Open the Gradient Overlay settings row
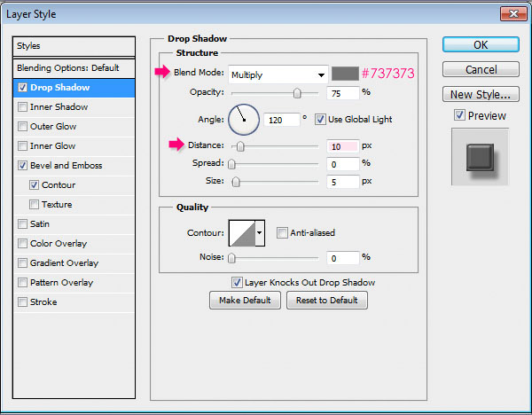The height and width of the screenshot is (415, 532). 74,263
